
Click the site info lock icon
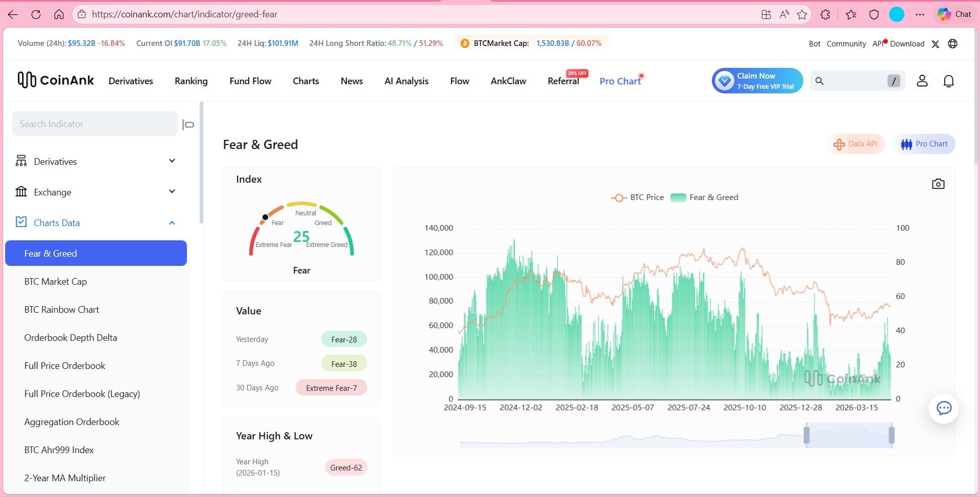pos(82,14)
